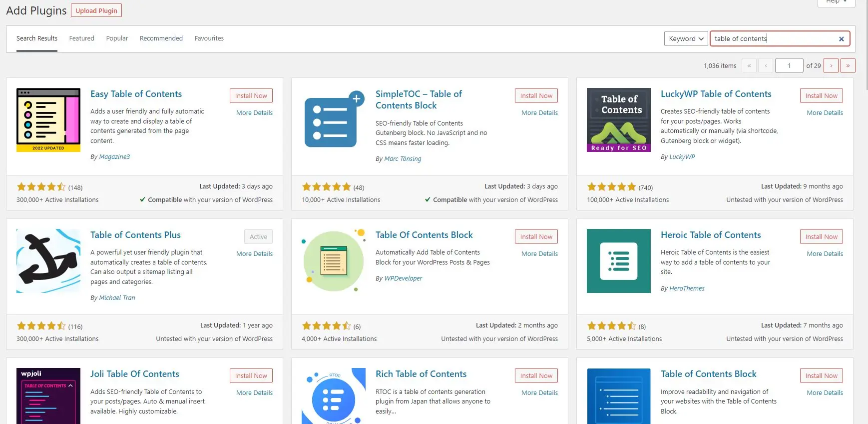
Task: Open LuckyWP Table of Contents plugin icon
Action: pos(619,120)
